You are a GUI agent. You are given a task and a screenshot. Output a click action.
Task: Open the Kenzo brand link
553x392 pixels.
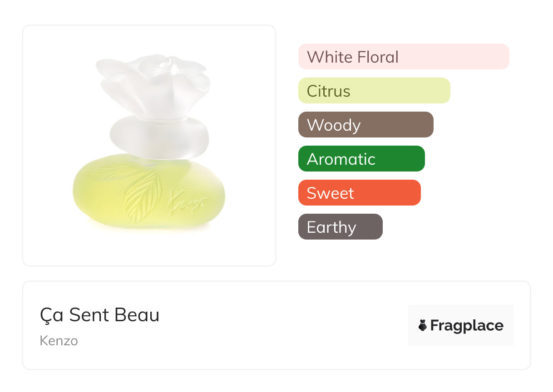point(59,341)
